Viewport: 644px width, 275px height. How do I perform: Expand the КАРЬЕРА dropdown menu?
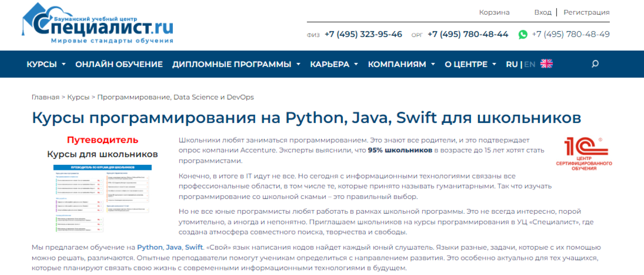pyautogui.click(x=334, y=64)
